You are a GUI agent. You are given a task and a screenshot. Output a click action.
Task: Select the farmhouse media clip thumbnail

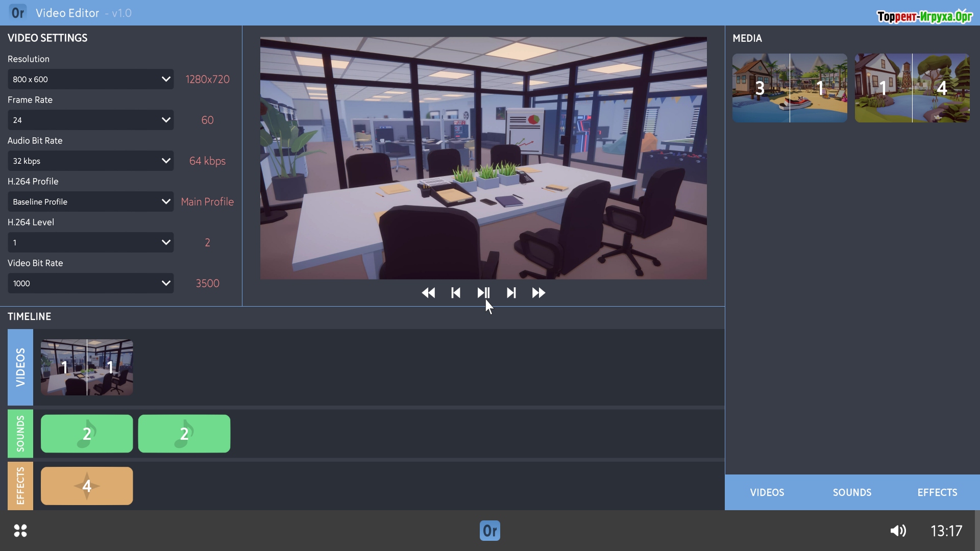pos(912,88)
